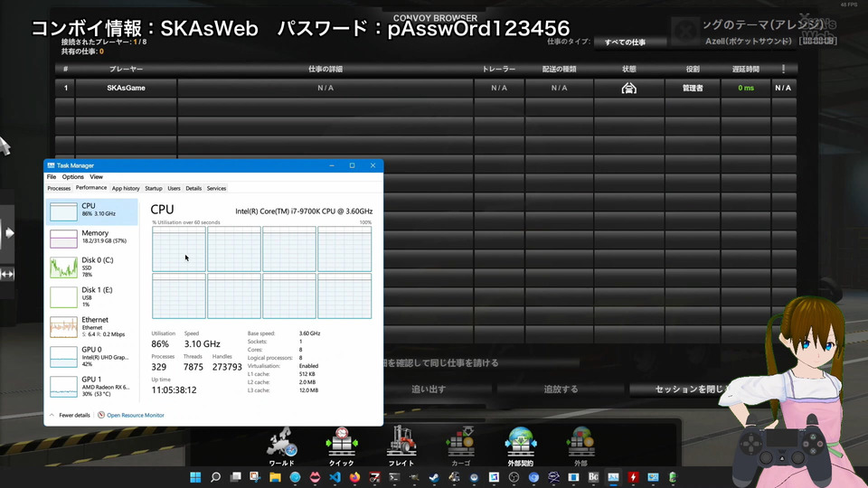Open the Options menu in Task Manager
The image size is (868, 488).
[x=72, y=177]
